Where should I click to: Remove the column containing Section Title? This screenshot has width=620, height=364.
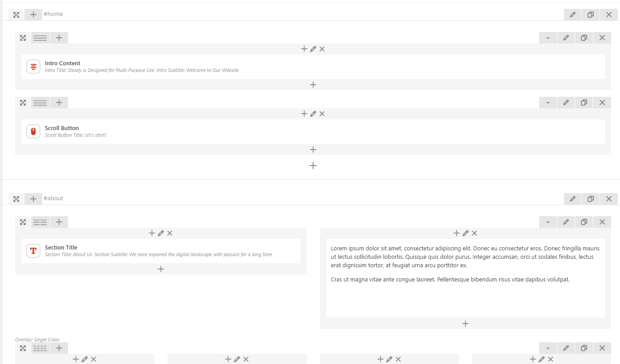[x=170, y=233]
